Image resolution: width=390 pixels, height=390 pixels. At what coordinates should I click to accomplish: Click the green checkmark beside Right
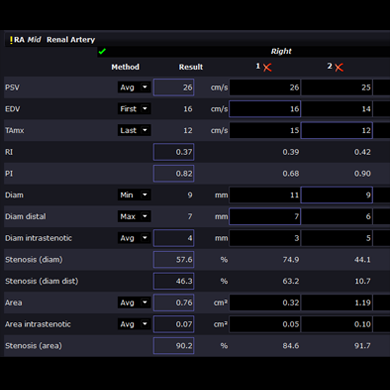[x=102, y=51]
